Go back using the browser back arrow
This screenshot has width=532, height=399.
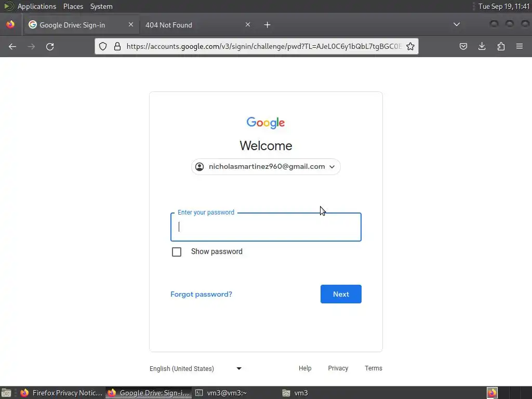(12, 46)
